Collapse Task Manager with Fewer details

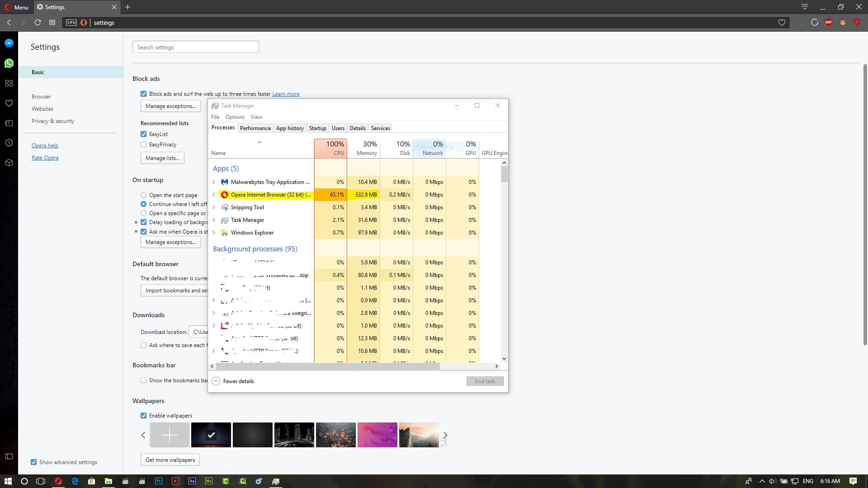point(233,381)
